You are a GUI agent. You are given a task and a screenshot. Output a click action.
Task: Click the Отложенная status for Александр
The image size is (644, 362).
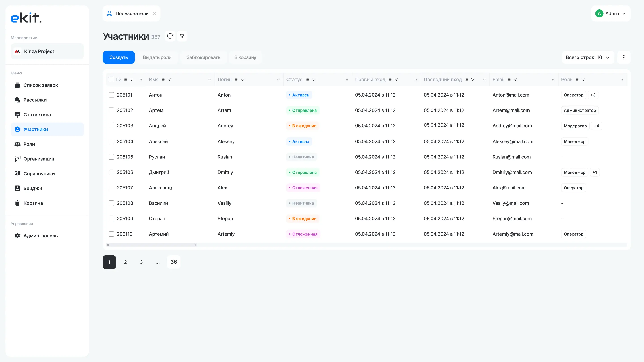click(303, 188)
